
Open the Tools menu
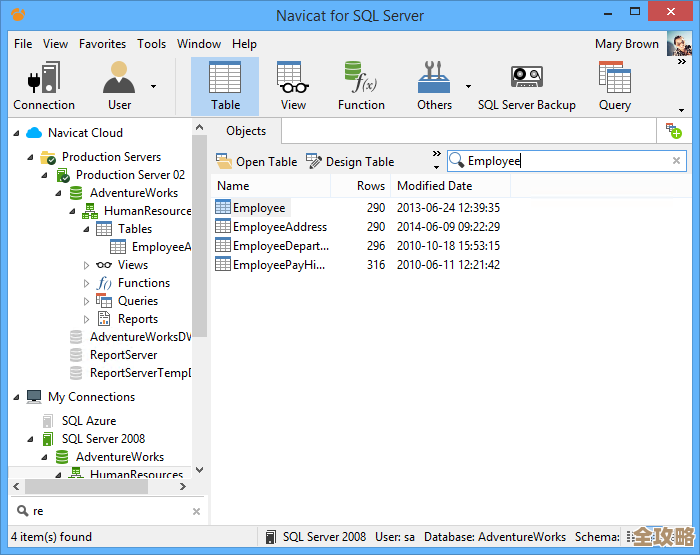152,44
